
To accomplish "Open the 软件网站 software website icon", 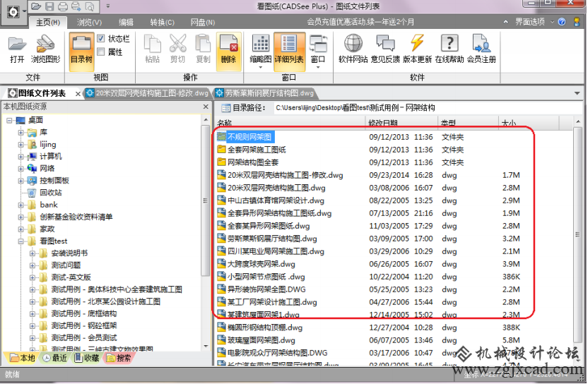I will [x=353, y=49].
